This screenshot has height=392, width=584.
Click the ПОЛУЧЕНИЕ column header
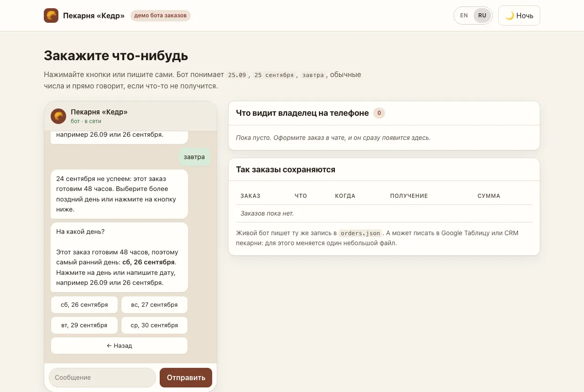(x=409, y=196)
